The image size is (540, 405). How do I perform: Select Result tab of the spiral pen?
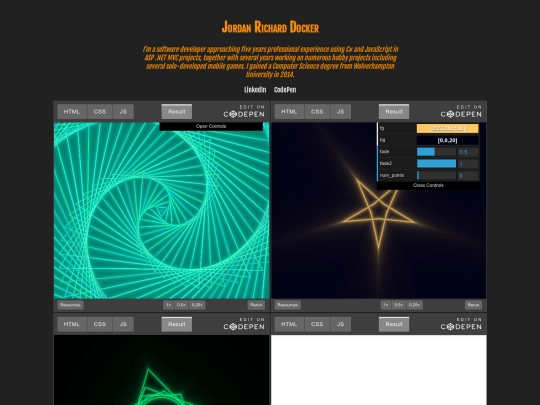click(177, 112)
